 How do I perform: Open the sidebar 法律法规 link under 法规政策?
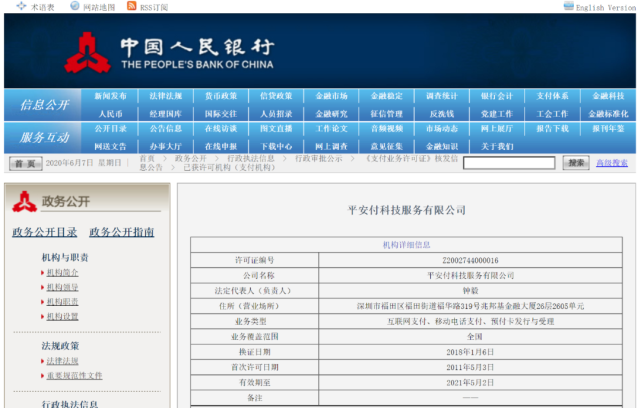click(x=62, y=361)
